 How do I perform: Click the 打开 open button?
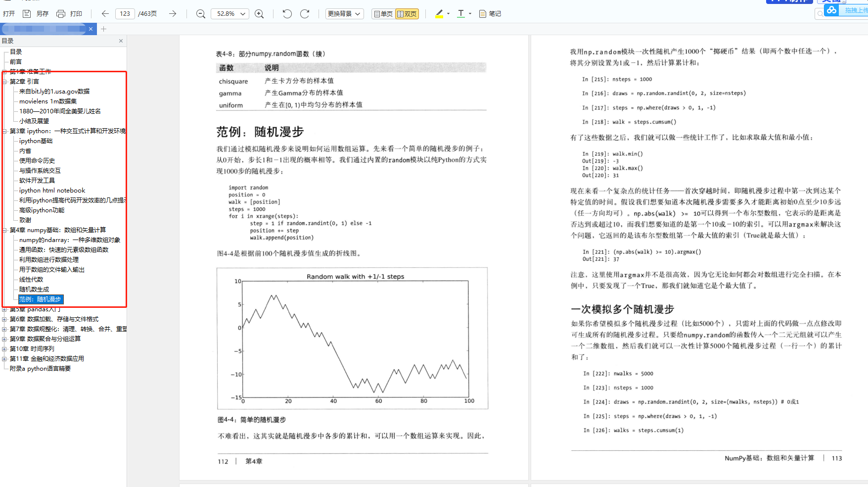click(9, 14)
